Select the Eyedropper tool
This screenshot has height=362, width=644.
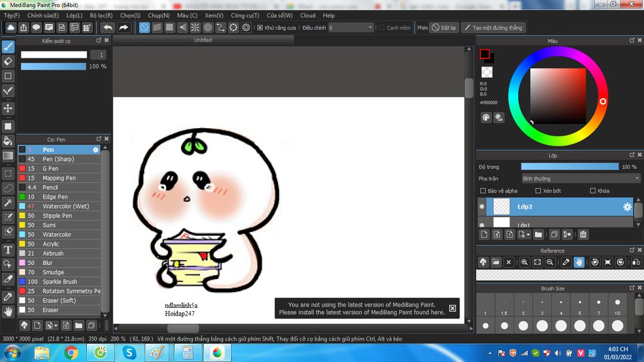[x=8, y=297]
